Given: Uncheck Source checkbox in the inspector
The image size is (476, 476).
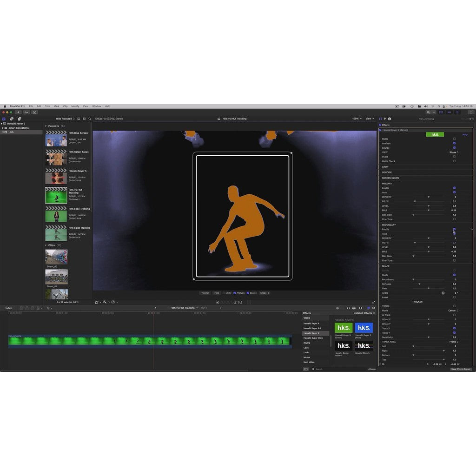Looking at the screenshot, I should click(x=455, y=147).
